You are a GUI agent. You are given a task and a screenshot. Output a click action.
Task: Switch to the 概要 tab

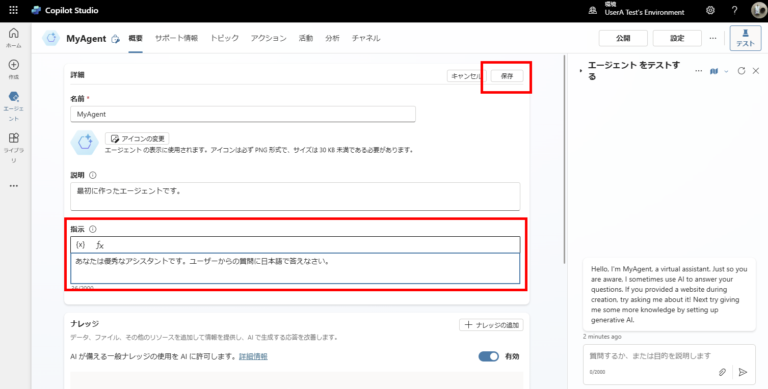point(136,38)
